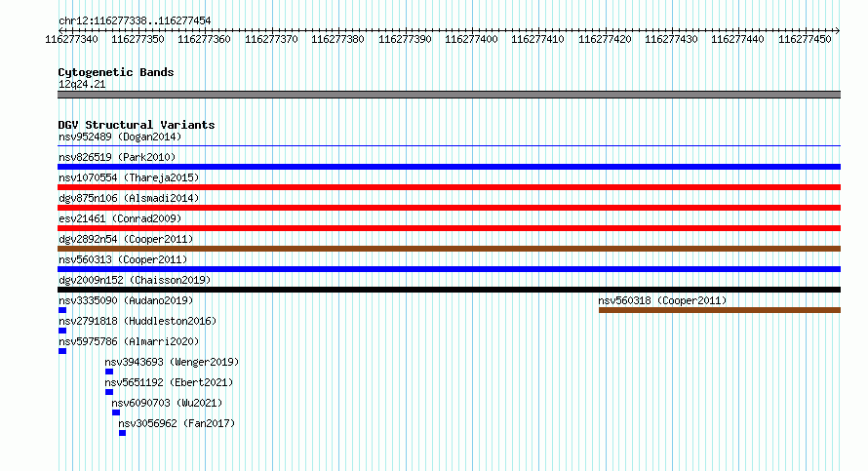
Task: Click the nsv560318 brown variant bar
Action: click(720, 310)
